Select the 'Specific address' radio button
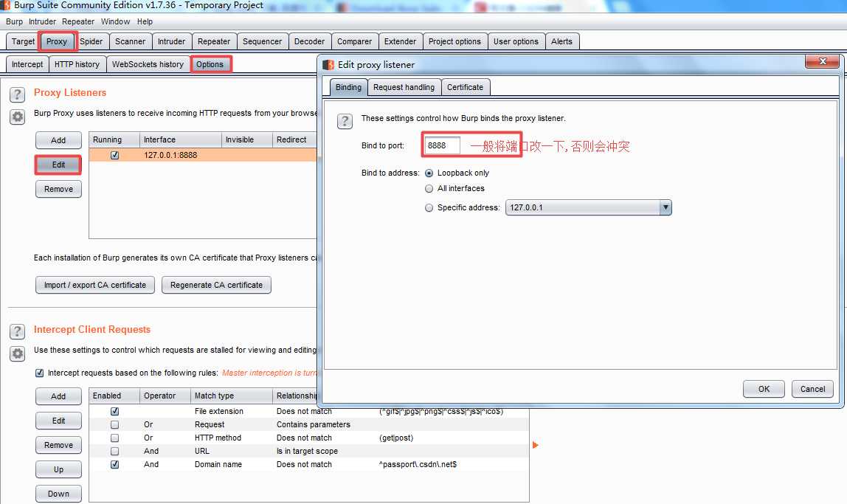The height and width of the screenshot is (504, 847). point(429,208)
